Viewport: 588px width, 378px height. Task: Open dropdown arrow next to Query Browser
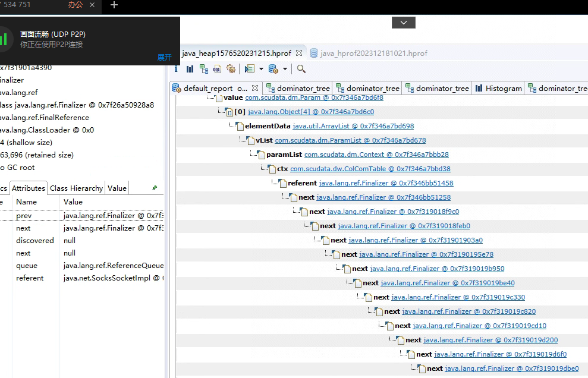[x=285, y=70]
